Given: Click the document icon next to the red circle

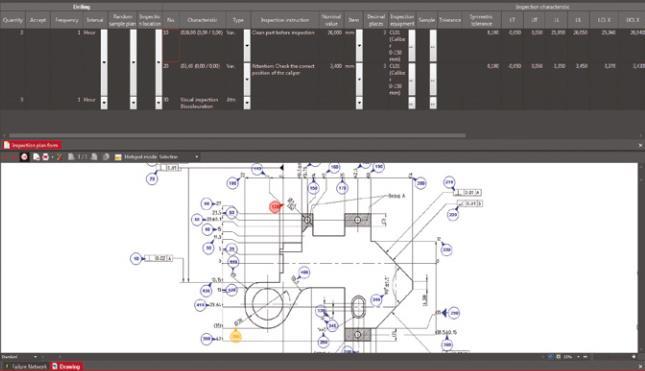Looking at the screenshot, I should pos(36,157).
